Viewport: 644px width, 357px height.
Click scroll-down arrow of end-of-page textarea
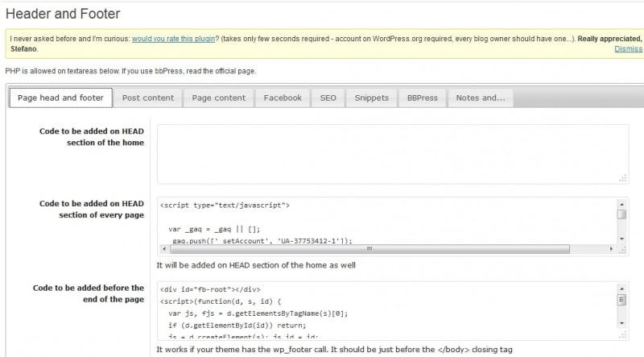pyautogui.click(x=621, y=323)
